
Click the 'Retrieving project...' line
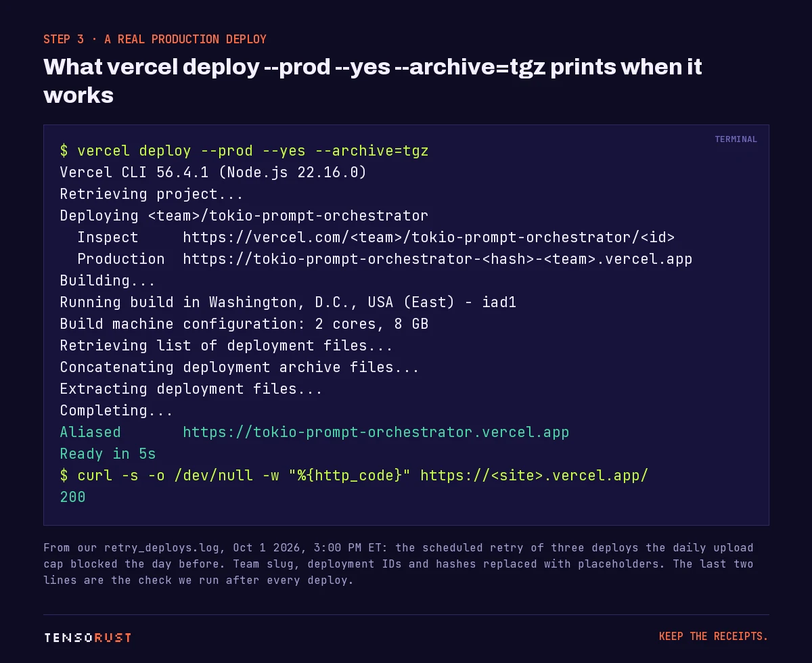tap(152, 193)
